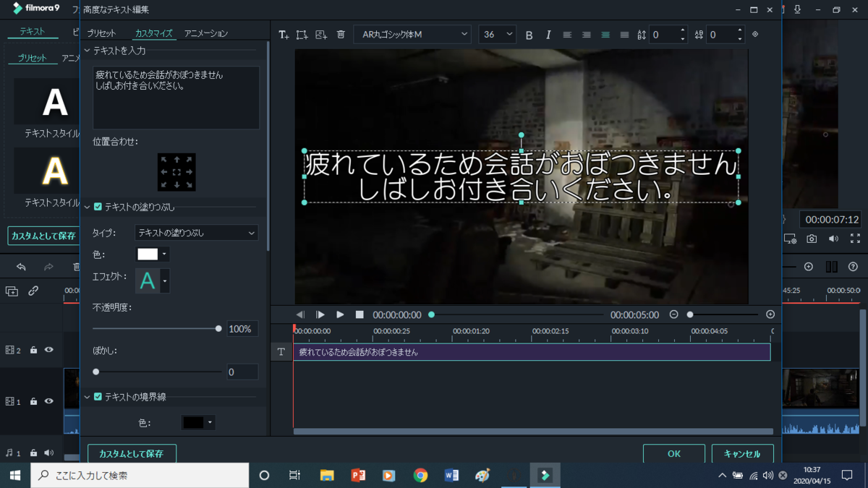
Task: Stop the text preview playback
Action: [x=359, y=314]
